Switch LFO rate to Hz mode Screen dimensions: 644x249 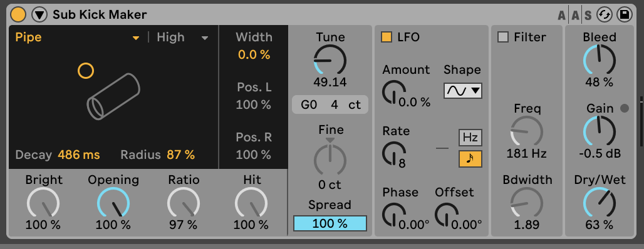470,138
